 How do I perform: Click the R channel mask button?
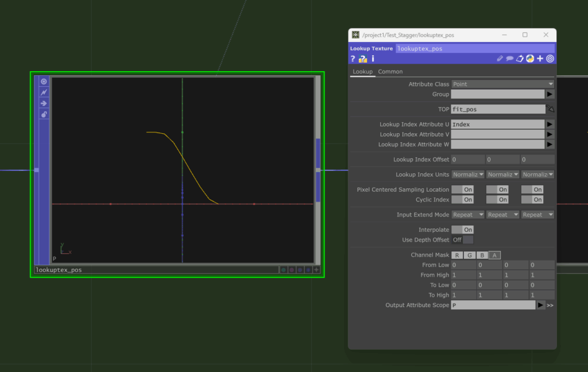point(457,255)
